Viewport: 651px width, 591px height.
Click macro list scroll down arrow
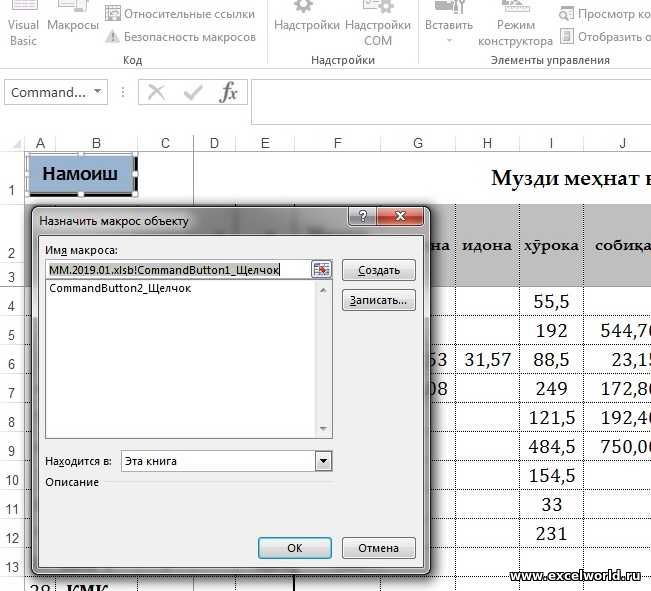click(x=323, y=429)
